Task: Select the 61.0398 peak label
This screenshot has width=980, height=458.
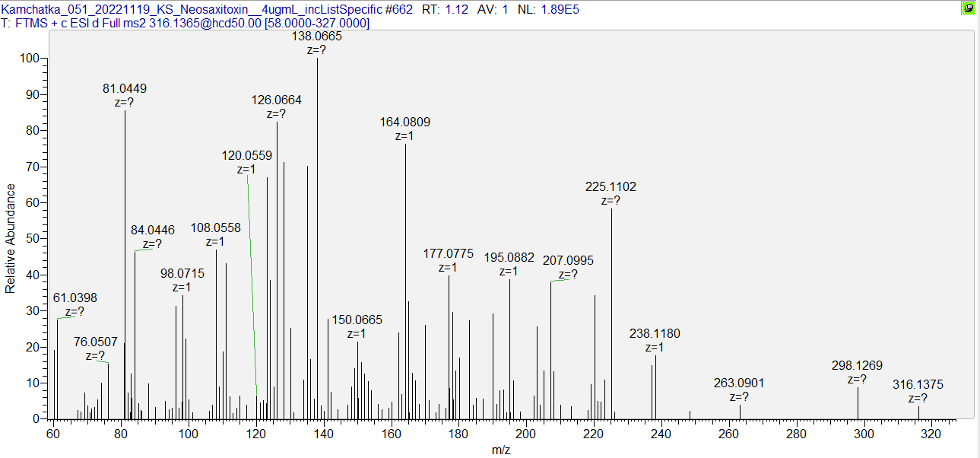Action: 75,297
